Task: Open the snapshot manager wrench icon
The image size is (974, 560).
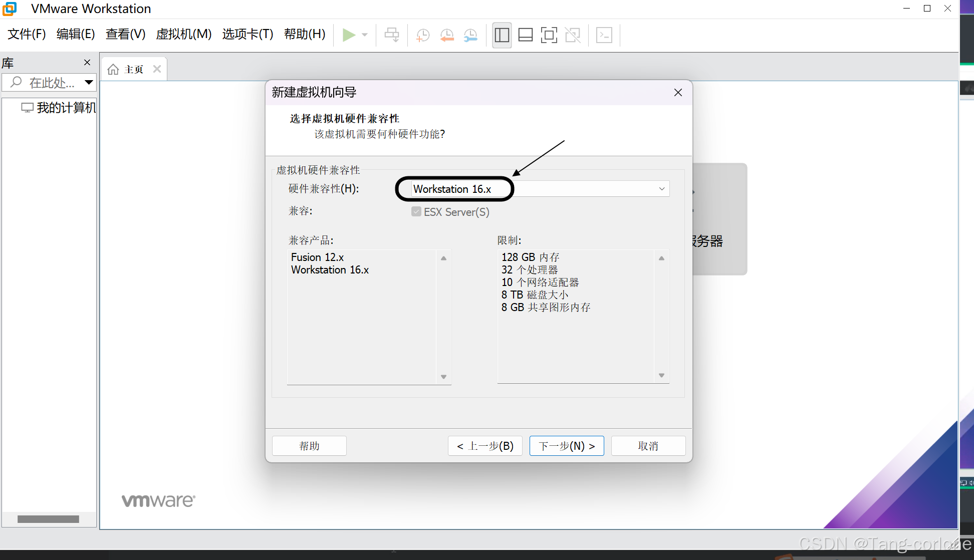Action: [x=470, y=35]
